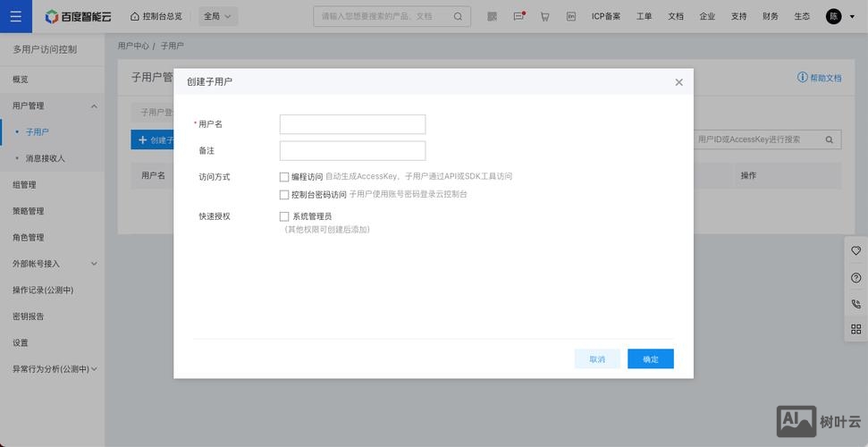868x447 pixels.
Task: Check the 系统管理员 checkbox
Action: pyautogui.click(x=284, y=216)
